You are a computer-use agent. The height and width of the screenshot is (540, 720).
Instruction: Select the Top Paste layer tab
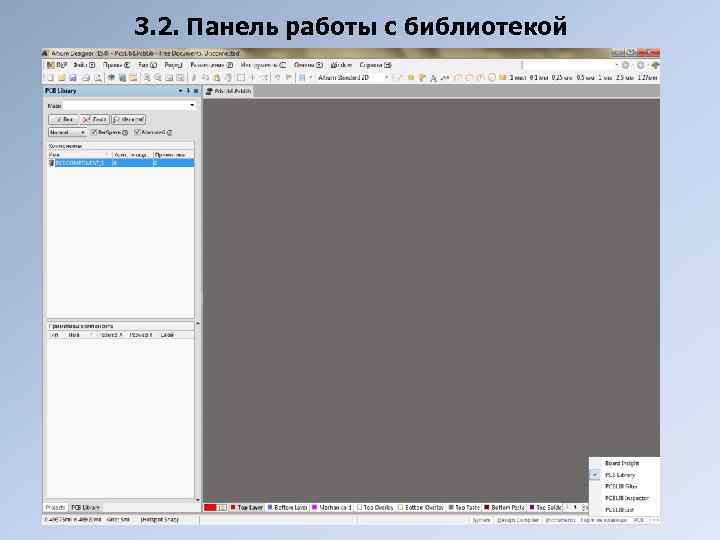pos(464,507)
